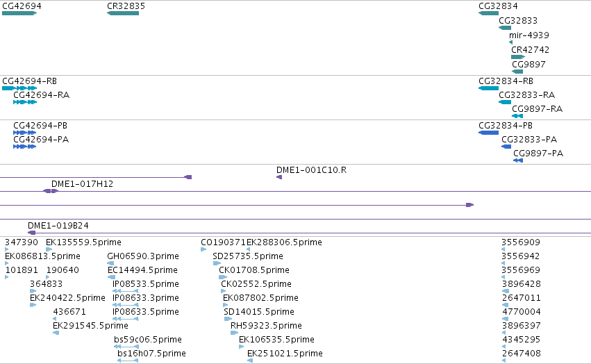The height and width of the screenshot is (364, 591).
Task: Open EST 364833
Action: pos(33,291)
